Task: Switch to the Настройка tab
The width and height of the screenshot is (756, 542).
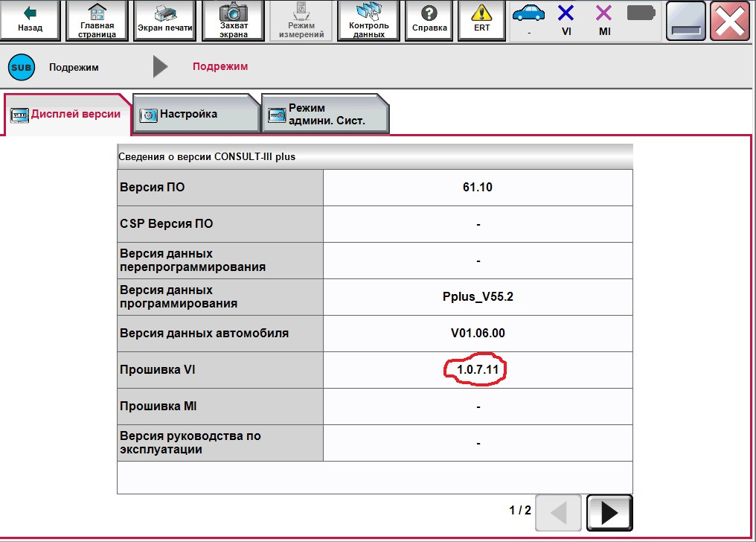Action: click(x=196, y=114)
